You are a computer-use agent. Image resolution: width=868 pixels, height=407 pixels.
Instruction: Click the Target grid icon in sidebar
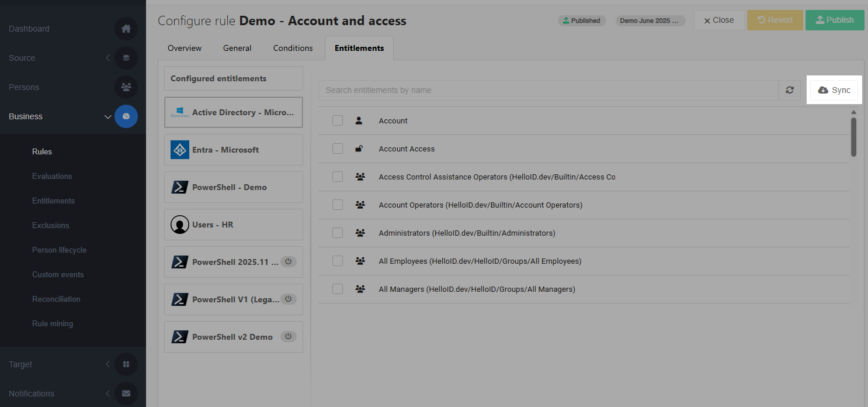[126, 364]
